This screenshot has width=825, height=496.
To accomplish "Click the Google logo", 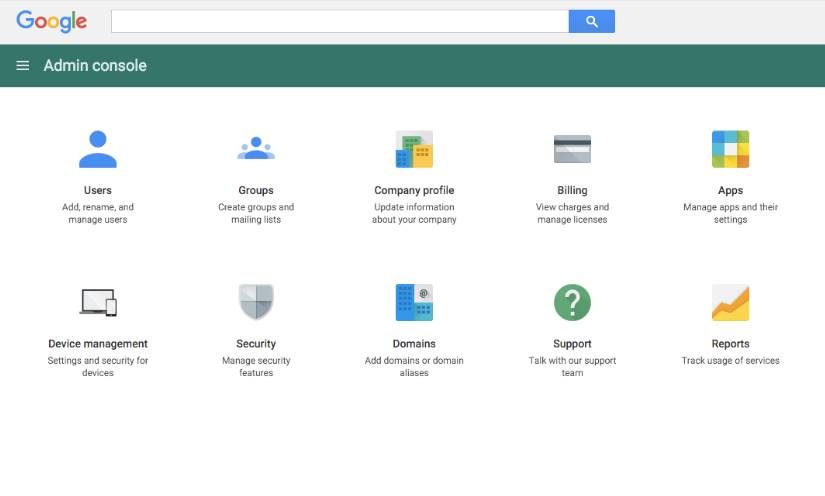I will [x=52, y=22].
